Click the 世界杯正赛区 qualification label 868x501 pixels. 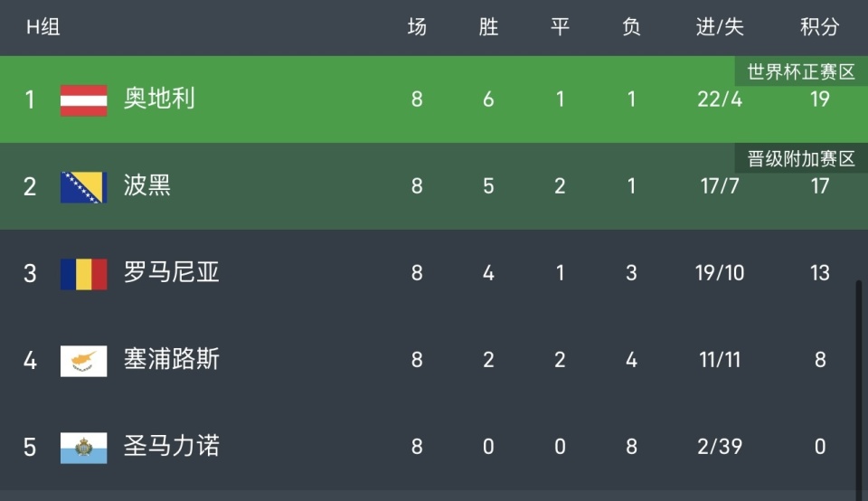(x=801, y=72)
